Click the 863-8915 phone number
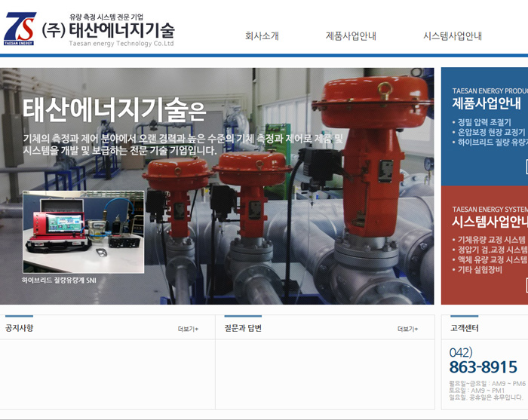528x420 pixels. pos(483,366)
